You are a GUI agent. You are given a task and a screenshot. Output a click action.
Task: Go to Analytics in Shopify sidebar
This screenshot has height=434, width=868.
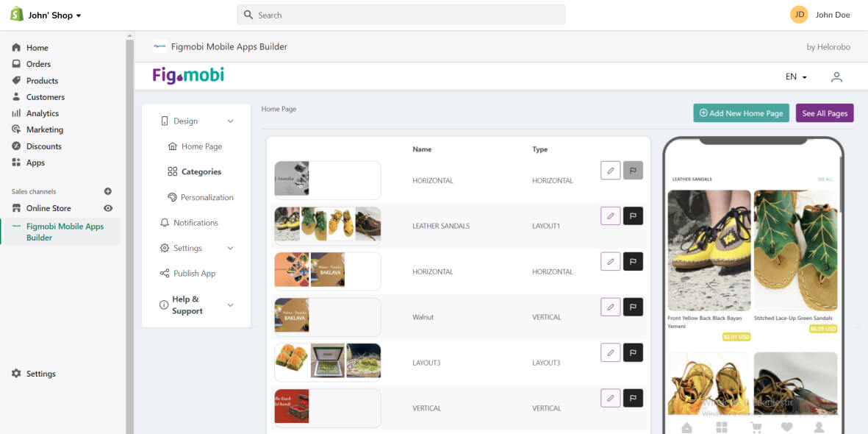point(42,113)
